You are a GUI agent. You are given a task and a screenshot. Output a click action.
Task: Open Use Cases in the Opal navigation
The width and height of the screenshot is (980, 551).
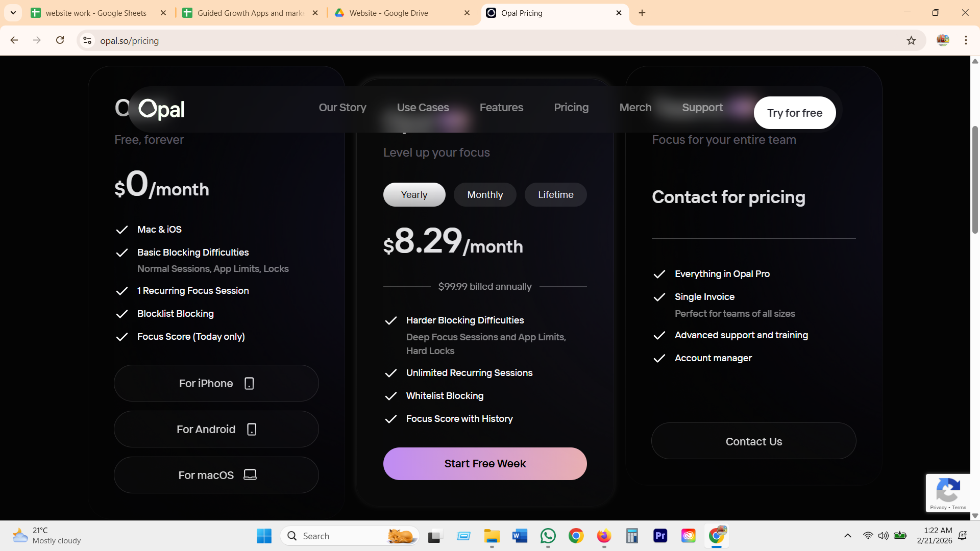(423, 108)
